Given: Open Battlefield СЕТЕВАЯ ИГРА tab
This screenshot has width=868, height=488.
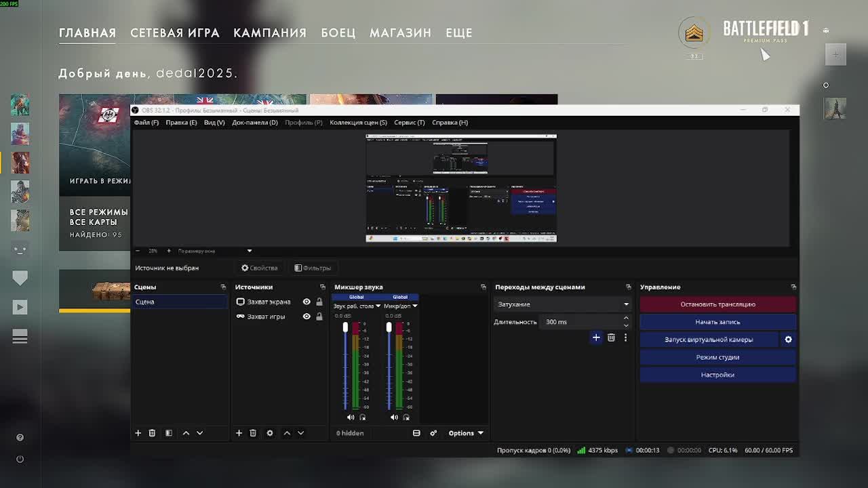Looking at the screenshot, I should 175,33.
